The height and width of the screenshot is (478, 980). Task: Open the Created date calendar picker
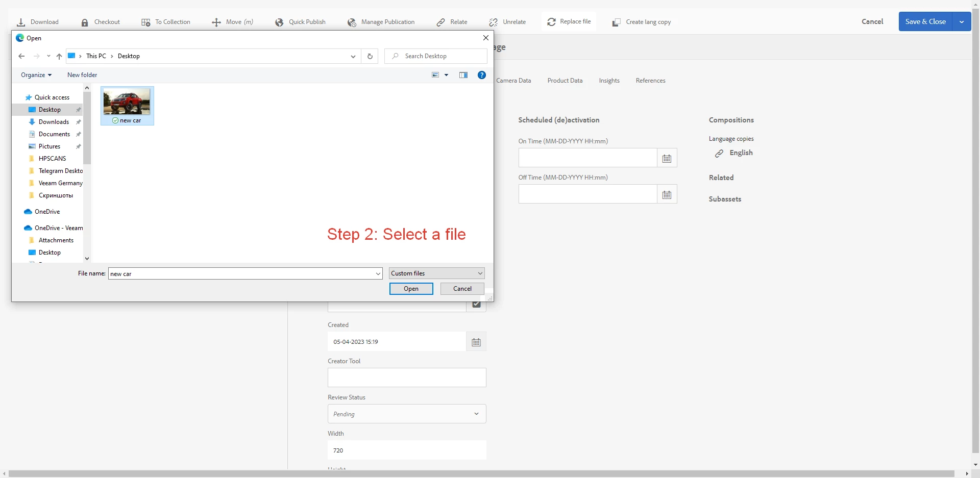point(476,342)
